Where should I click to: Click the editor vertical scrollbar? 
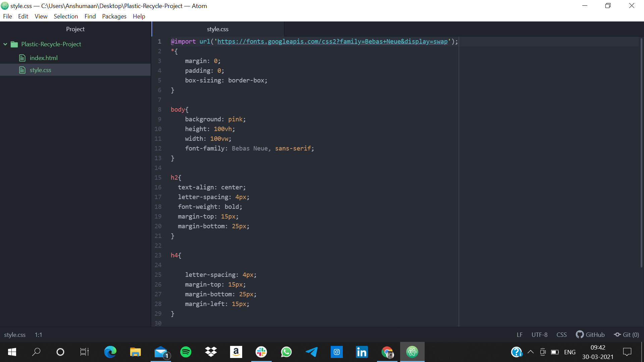click(x=641, y=151)
